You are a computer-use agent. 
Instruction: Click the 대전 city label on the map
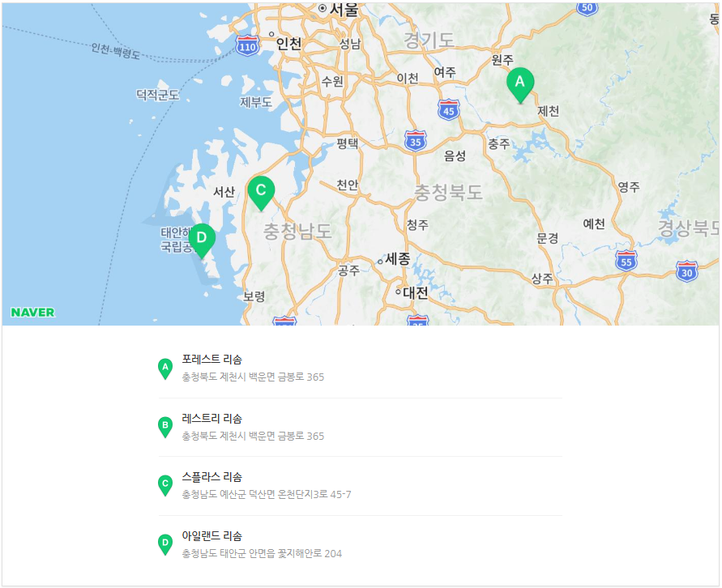click(416, 293)
